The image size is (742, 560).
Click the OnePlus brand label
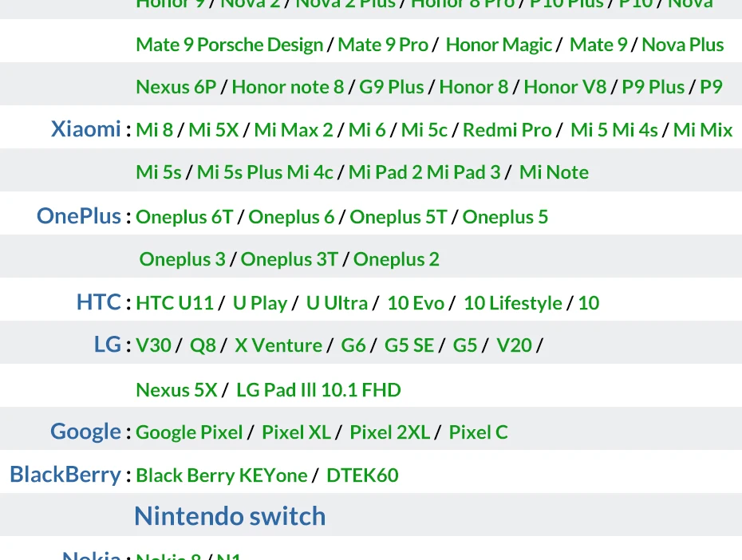pos(79,215)
